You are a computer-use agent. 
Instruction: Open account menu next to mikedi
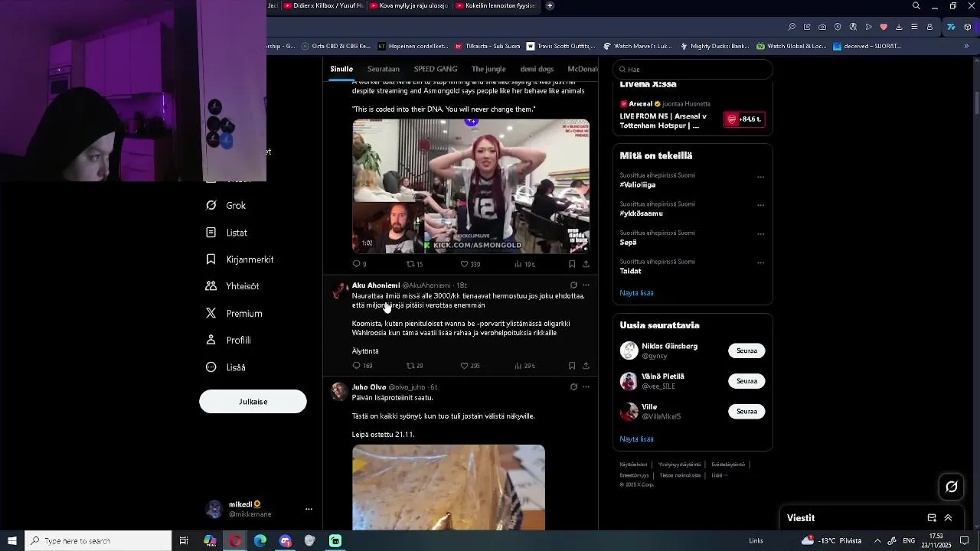pyautogui.click(x=309, y=509)
